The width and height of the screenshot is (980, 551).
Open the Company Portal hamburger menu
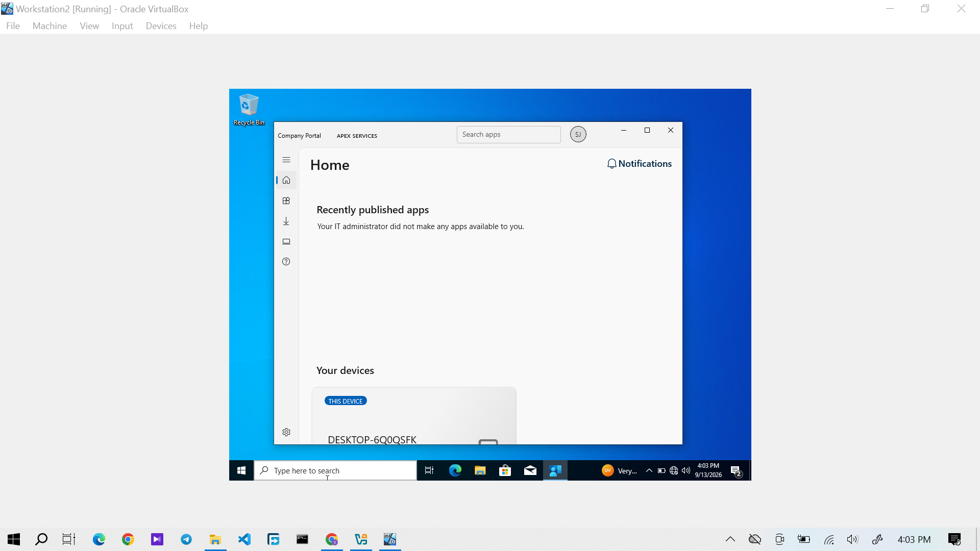tap(286, 160)
